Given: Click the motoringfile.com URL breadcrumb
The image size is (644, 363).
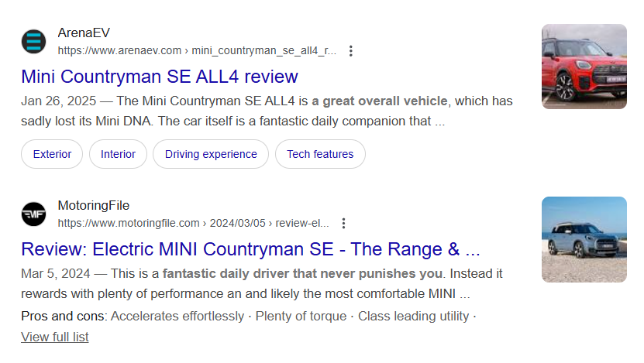Looking at the screenshot, I should [193, 223].
